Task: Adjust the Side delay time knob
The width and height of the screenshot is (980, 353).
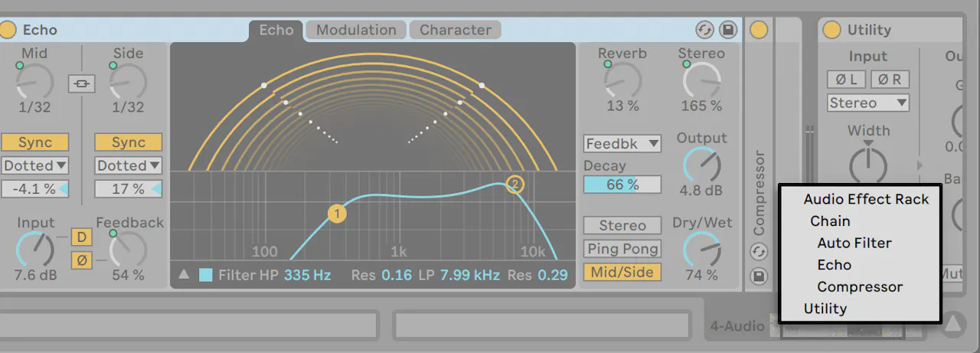Action: point(128,82)
